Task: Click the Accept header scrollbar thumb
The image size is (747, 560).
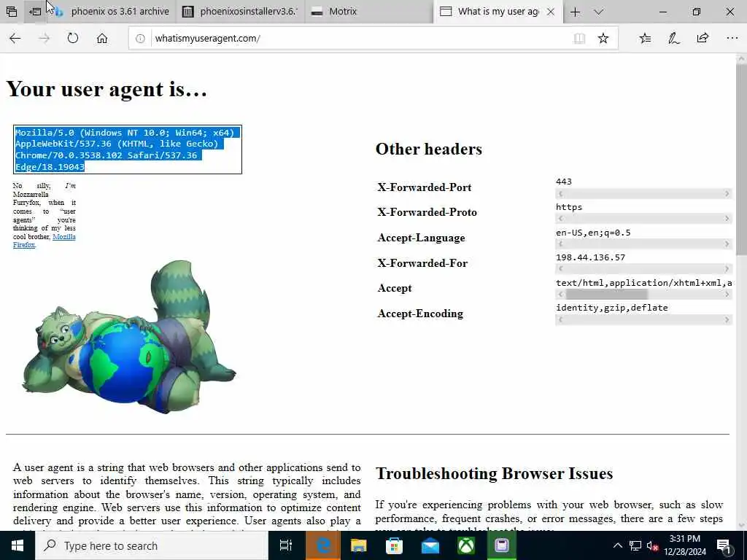Action: click(606, 295)
